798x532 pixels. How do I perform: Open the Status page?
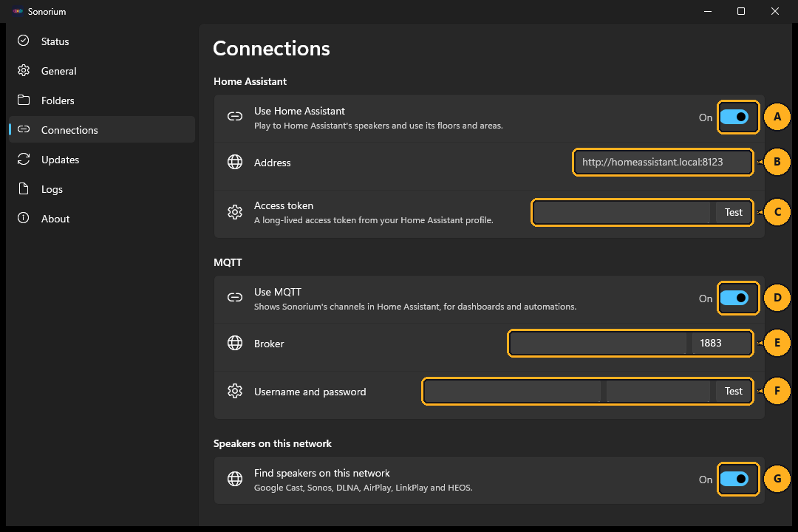(102, 41)
